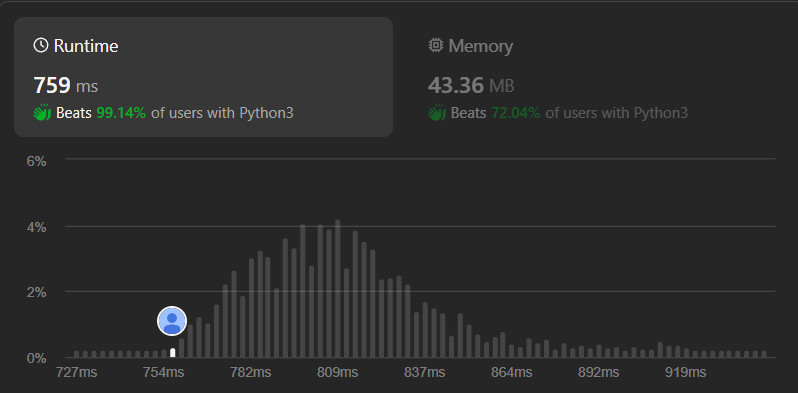
Task: Click the 99.14% green percentage text
Action: coord(121,113)
